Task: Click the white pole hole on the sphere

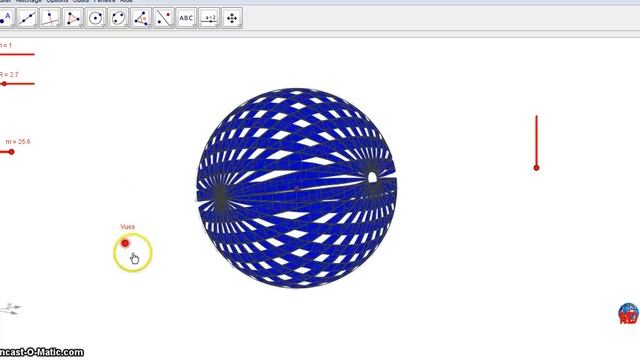Action: click(x=372, y=178)
